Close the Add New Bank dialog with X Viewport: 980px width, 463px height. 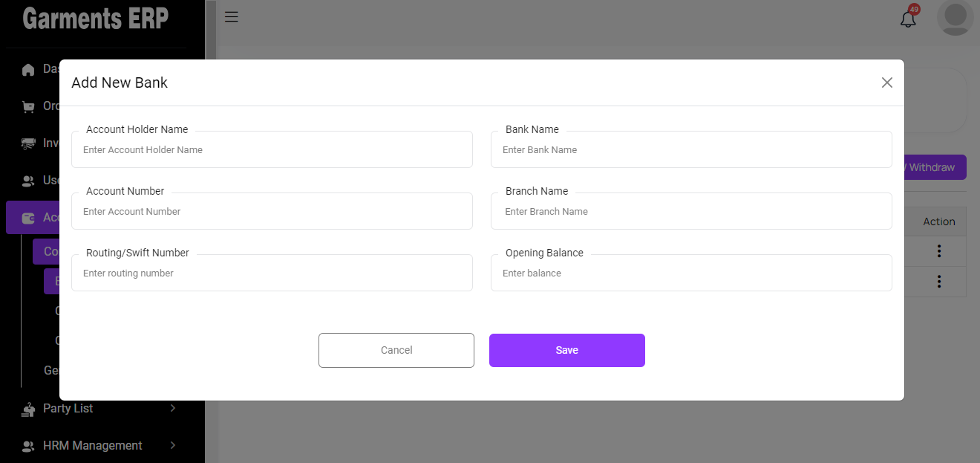[x=886, y=82]
